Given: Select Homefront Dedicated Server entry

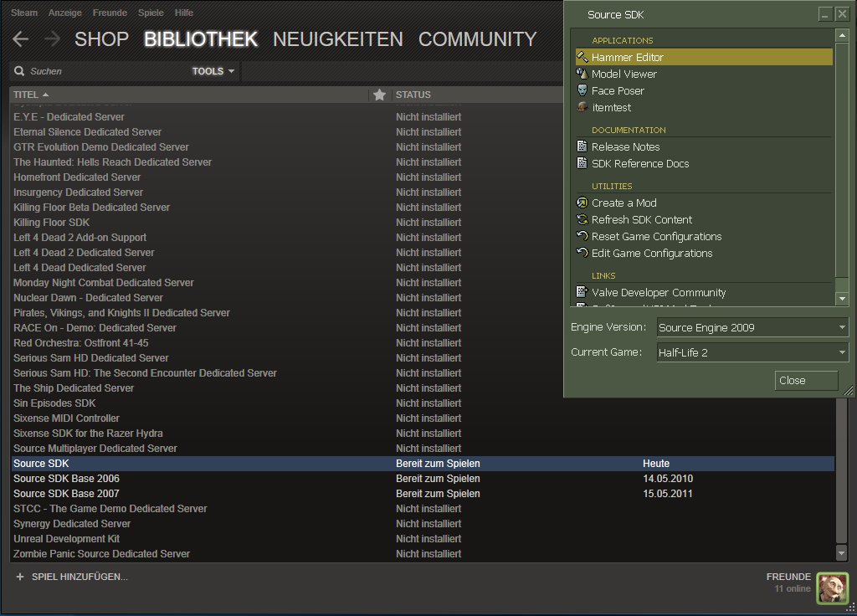Looking at the screenshot, I should click(x=77, y=177).
